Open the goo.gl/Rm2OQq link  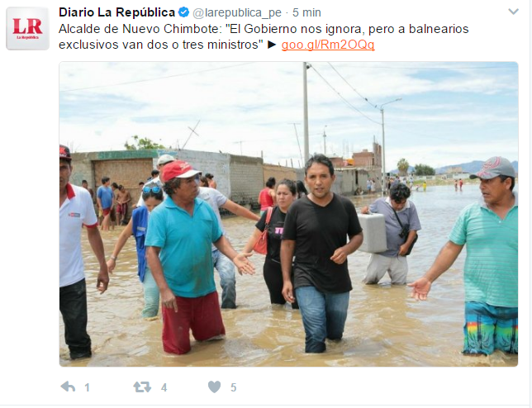(x=328, y=45)
